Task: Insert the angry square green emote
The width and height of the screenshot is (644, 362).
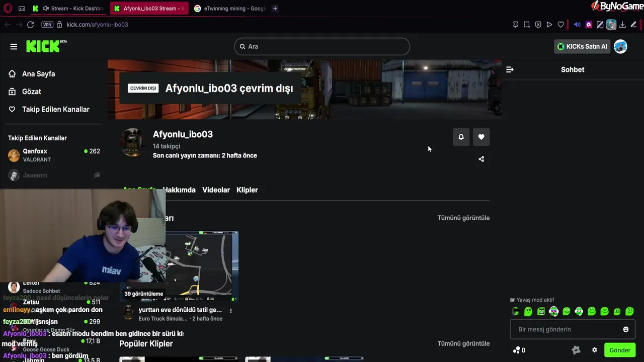Action: 541,311
